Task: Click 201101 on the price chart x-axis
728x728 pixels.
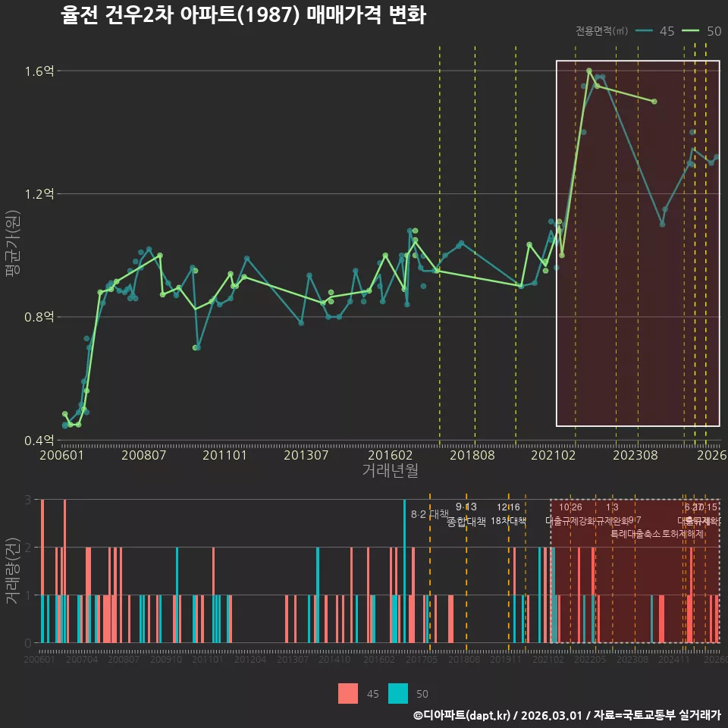Action: pos(224,455)
